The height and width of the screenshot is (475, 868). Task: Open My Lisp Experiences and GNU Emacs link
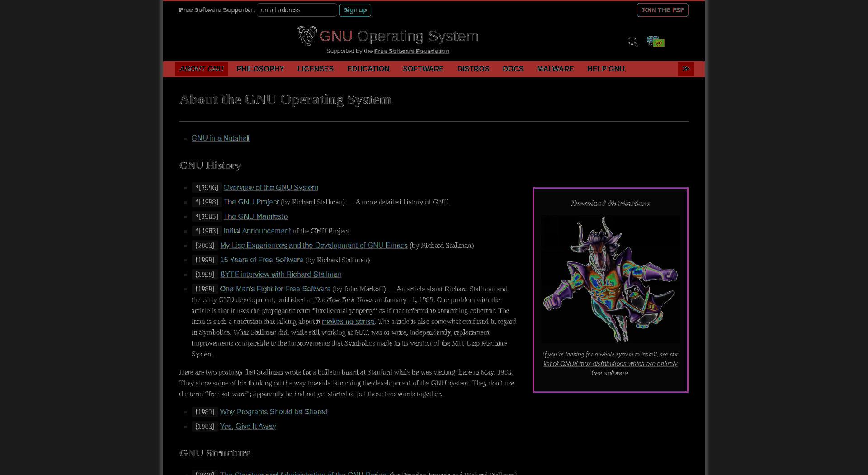point(314,246)
